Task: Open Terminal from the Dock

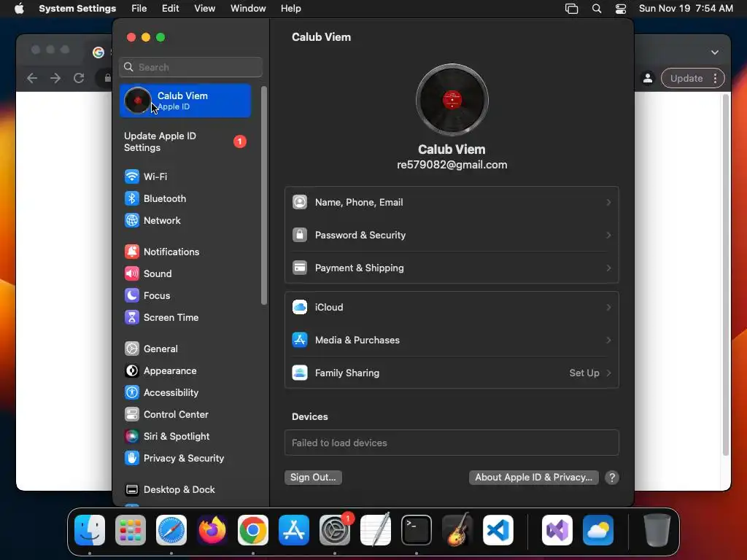Action: (x=417, y=530)
